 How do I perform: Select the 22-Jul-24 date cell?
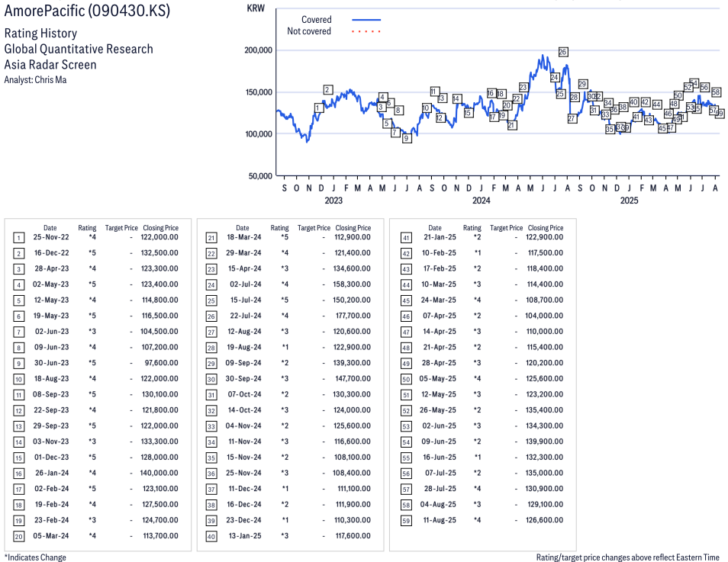click(x=245, y=316)
